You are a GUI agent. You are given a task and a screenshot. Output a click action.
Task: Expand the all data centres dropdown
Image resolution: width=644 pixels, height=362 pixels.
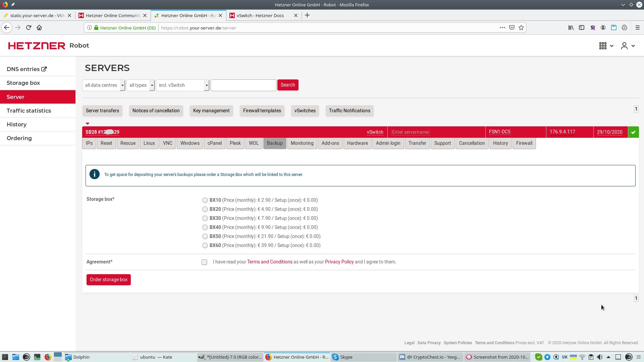(x=104, y=85)
